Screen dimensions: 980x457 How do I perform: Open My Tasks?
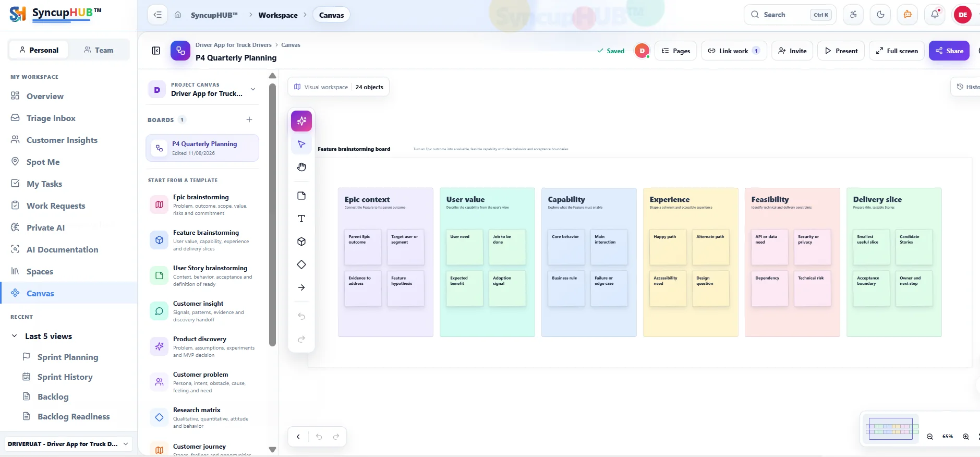coord(68,184)
